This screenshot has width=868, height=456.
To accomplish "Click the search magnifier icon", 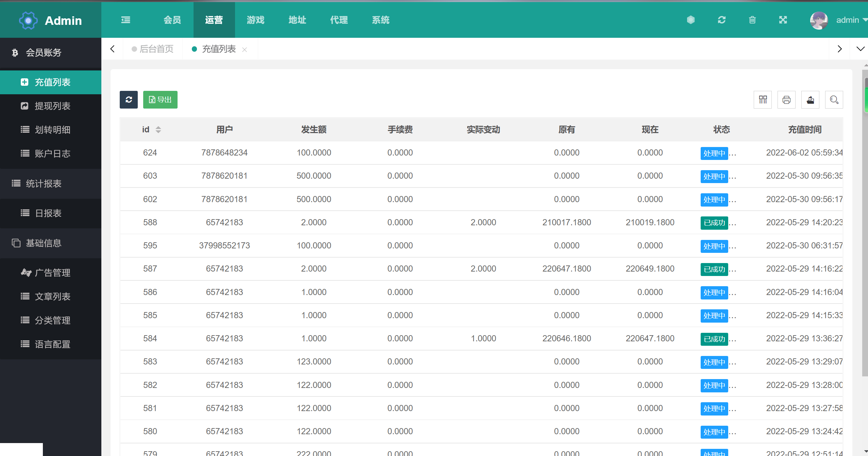I will click(834, 100).
